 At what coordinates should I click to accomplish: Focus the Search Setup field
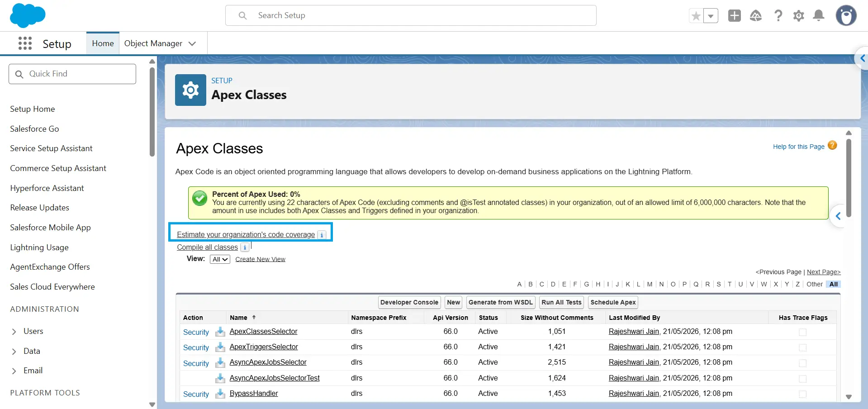pos(411,15)
